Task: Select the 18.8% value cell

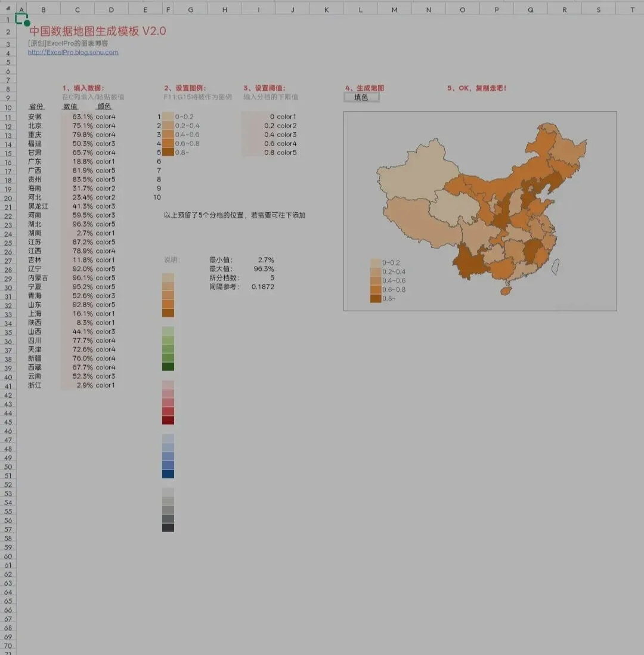Action: tap(82, 161)
